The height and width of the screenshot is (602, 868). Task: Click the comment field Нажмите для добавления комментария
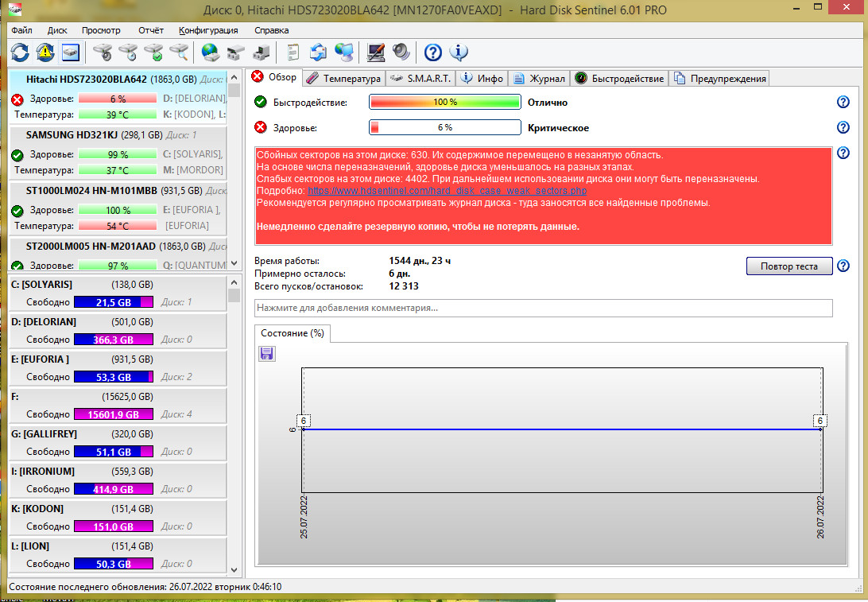tap(543, 308)
